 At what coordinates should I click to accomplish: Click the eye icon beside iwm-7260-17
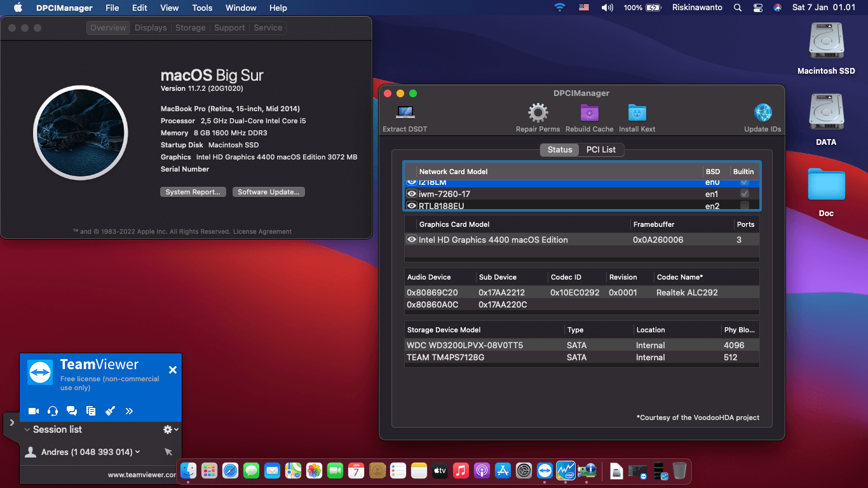tap(412, 194)
